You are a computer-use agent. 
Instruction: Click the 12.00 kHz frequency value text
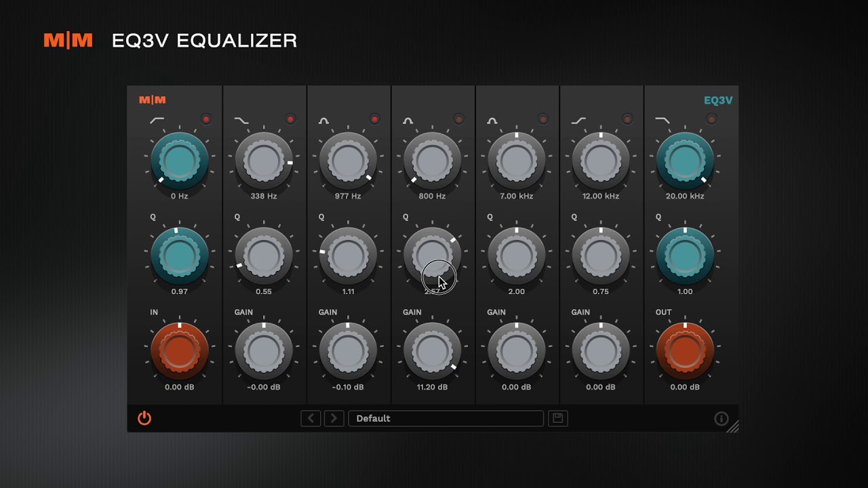tap(600, 196)
